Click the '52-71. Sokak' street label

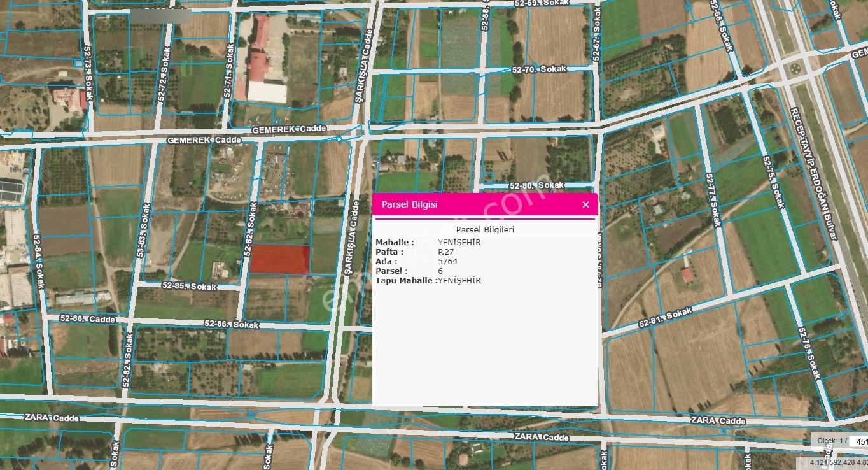(228, 70)
